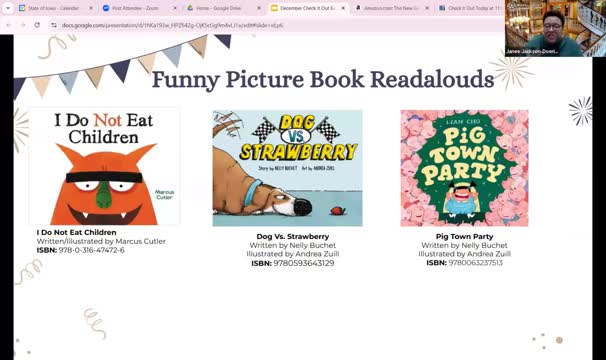Click the Amazon favicon on fifth tab
The height and width of the screenshot is (360, 606).
pos(358,8)
